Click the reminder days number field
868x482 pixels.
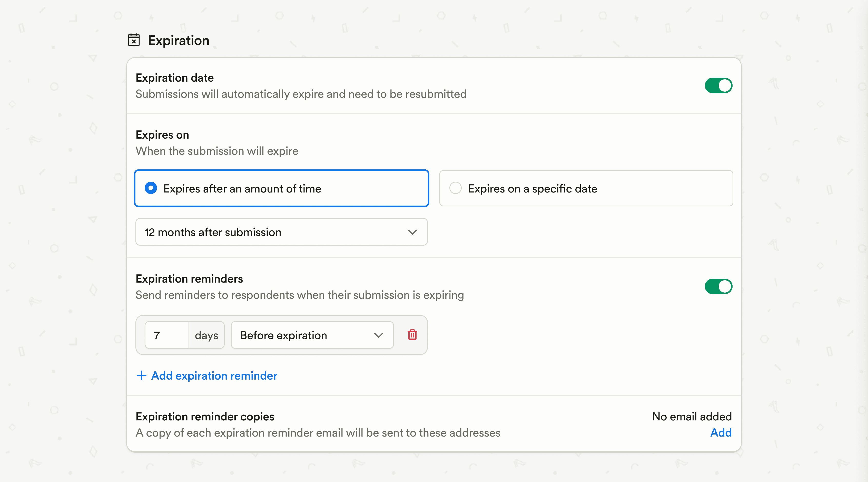[x=167, y=335]
